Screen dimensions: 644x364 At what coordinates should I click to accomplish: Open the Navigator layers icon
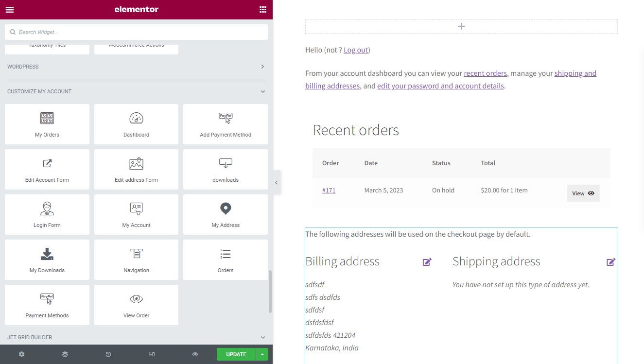(65, 354)
